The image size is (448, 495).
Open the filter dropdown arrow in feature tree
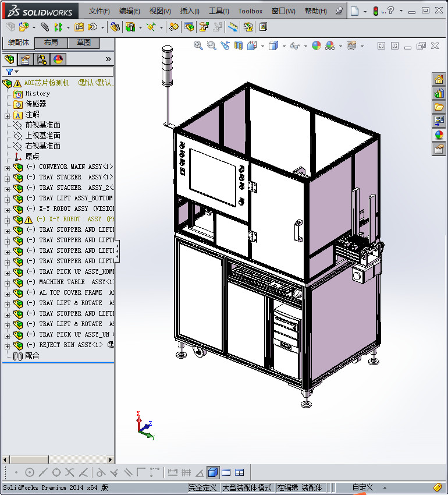click(x=17, y=72)
